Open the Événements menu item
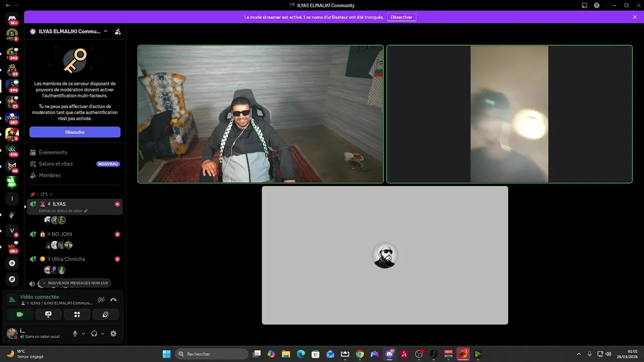The image size is (644, 362). 74,152
